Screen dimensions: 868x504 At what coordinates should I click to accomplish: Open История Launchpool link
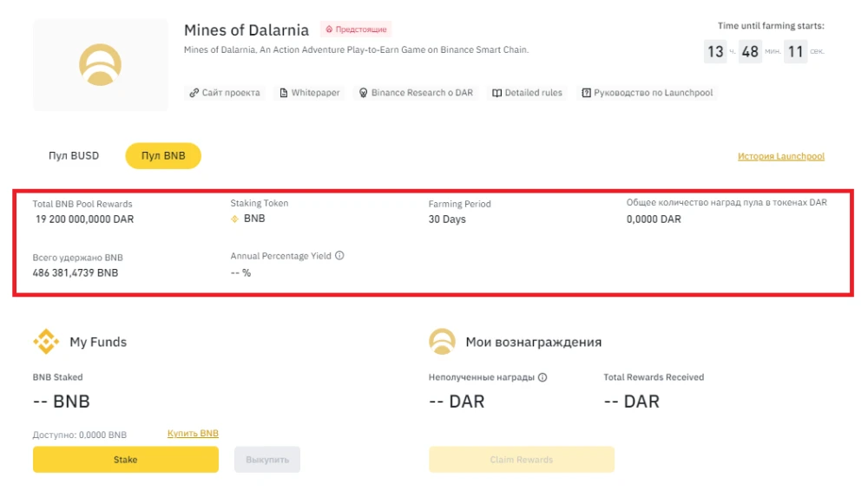781,156
